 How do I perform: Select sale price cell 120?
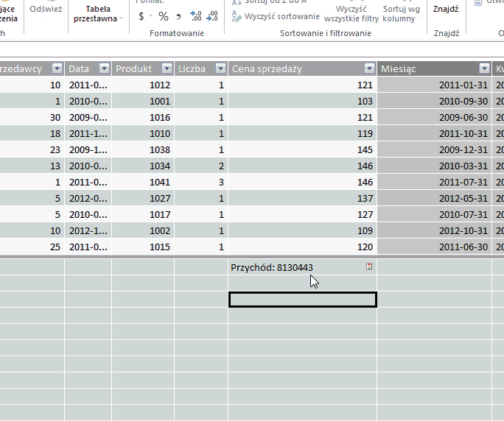[x=302, y=247]
